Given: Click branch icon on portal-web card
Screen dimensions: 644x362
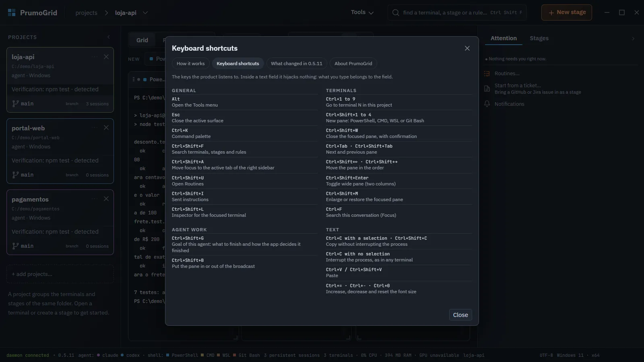Looking at the screenshot, I should [15, 175].
